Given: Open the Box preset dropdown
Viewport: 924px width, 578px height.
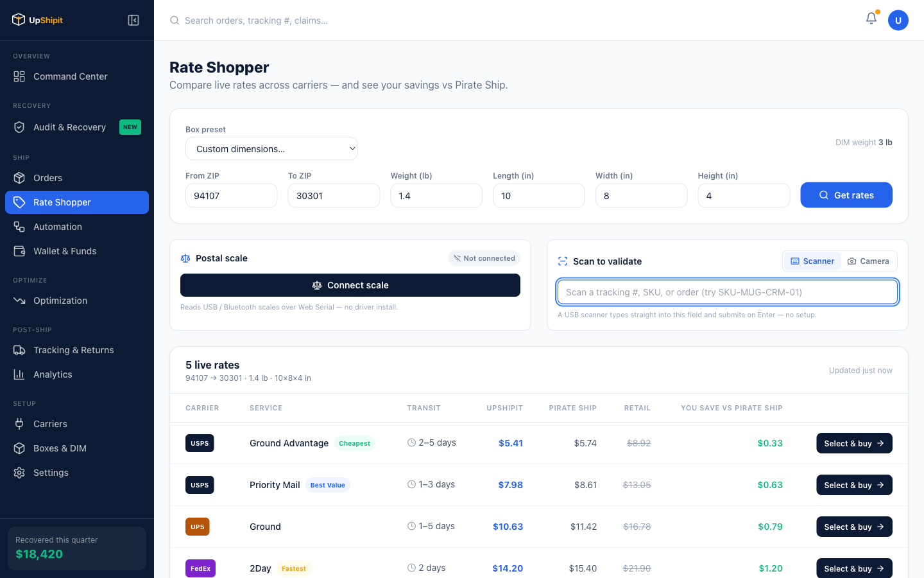Looking at the screenshot, I should click(x=271, y=148).
